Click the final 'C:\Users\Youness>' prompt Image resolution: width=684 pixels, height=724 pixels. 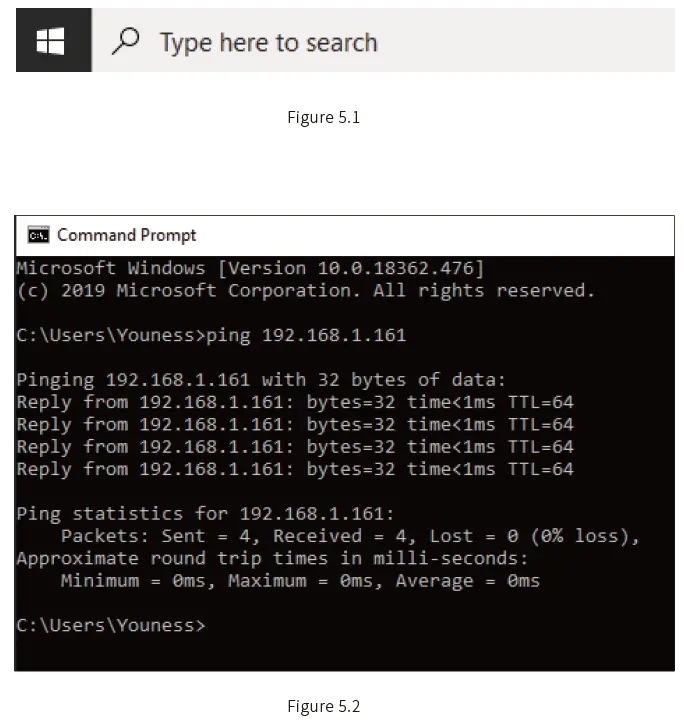[110, 625]
